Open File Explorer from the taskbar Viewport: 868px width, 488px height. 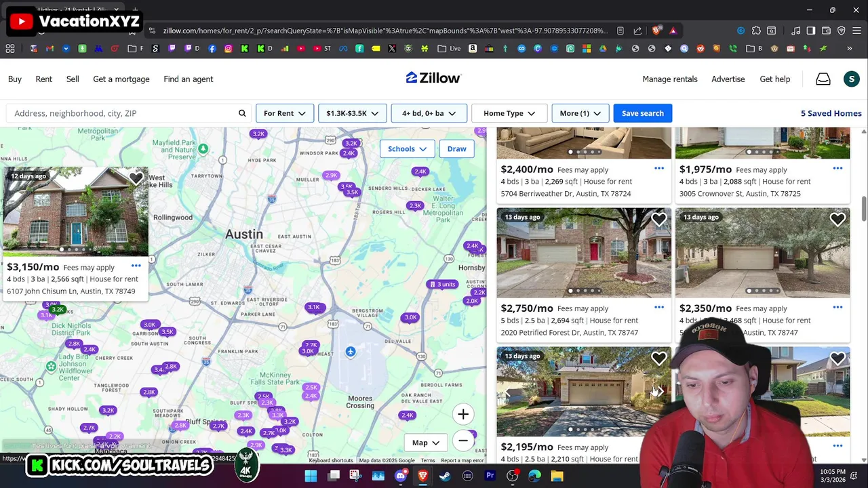(x=557, y=476)
